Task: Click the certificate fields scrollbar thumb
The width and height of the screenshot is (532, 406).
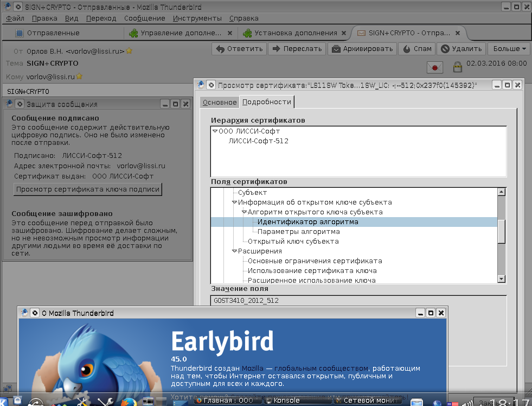Action: [x=501, y=231]
